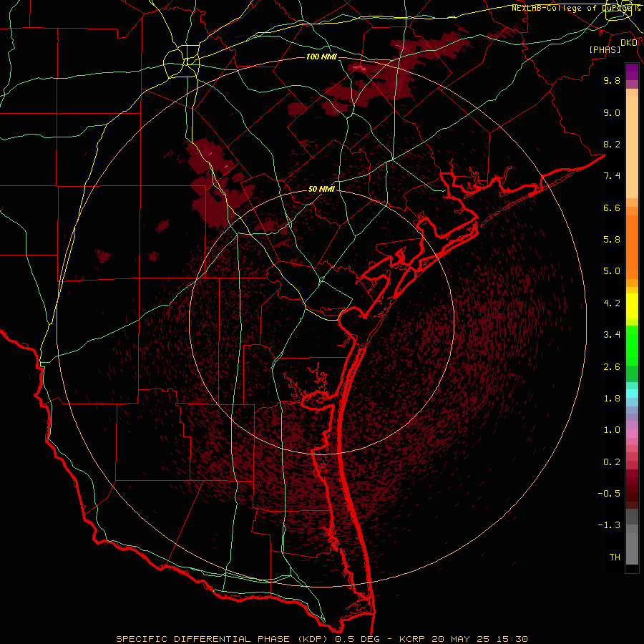Pick the yellow segment of color bar

[x=632, y=306]
